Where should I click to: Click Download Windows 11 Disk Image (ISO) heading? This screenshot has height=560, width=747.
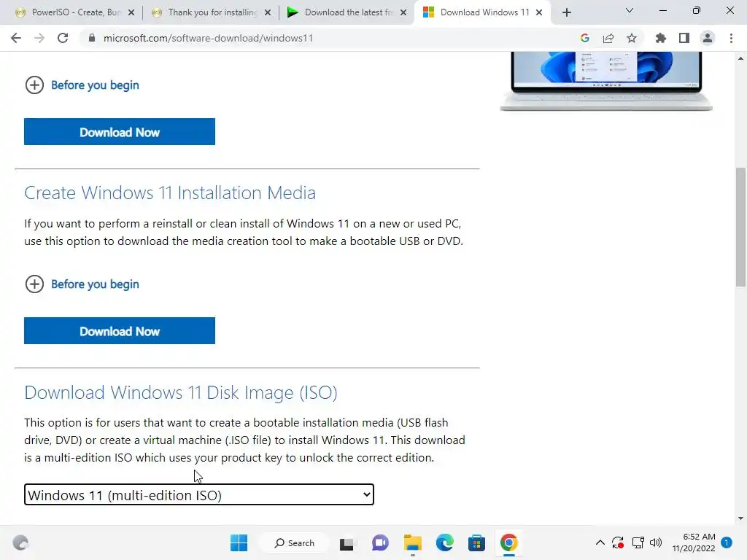click(x=181, y=392)
